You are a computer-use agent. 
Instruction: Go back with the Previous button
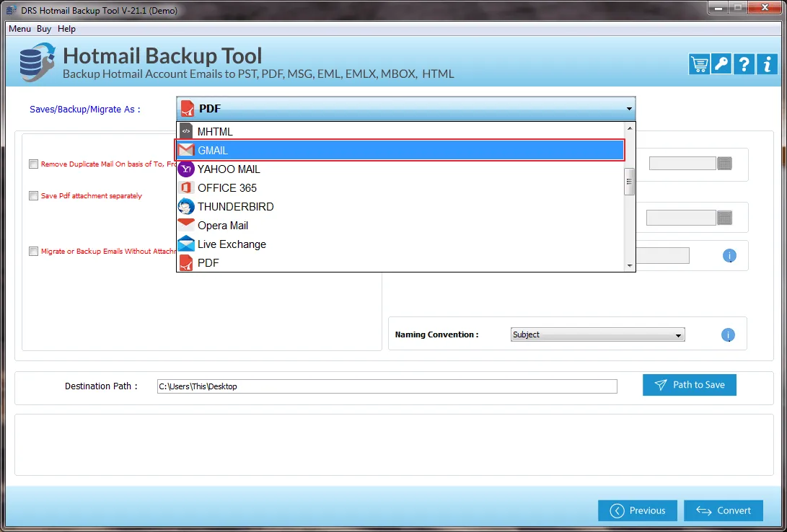pyautogui.click(x=638, y=510)
